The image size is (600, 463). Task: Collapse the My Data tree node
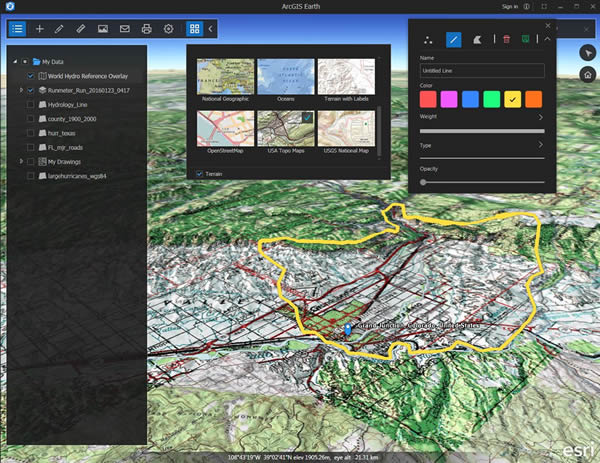(15, 61)
